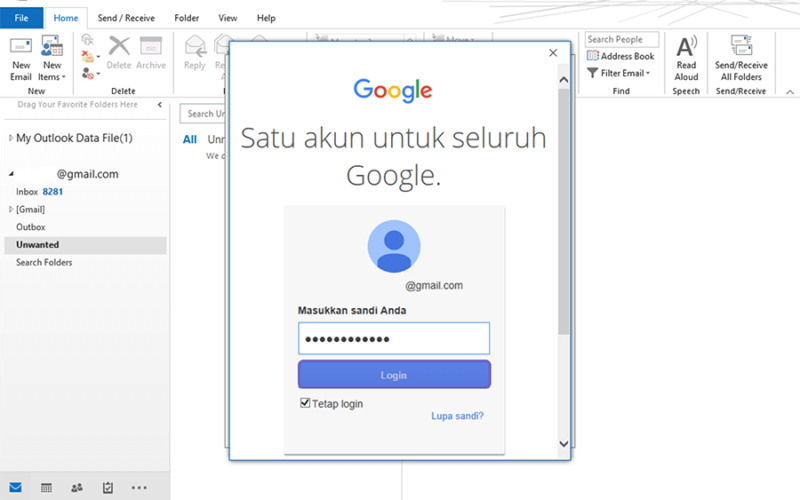The height and width of the screenshot is (500, 800).
Task: Close the Google sign-in dialog
Action: [553, 53]
